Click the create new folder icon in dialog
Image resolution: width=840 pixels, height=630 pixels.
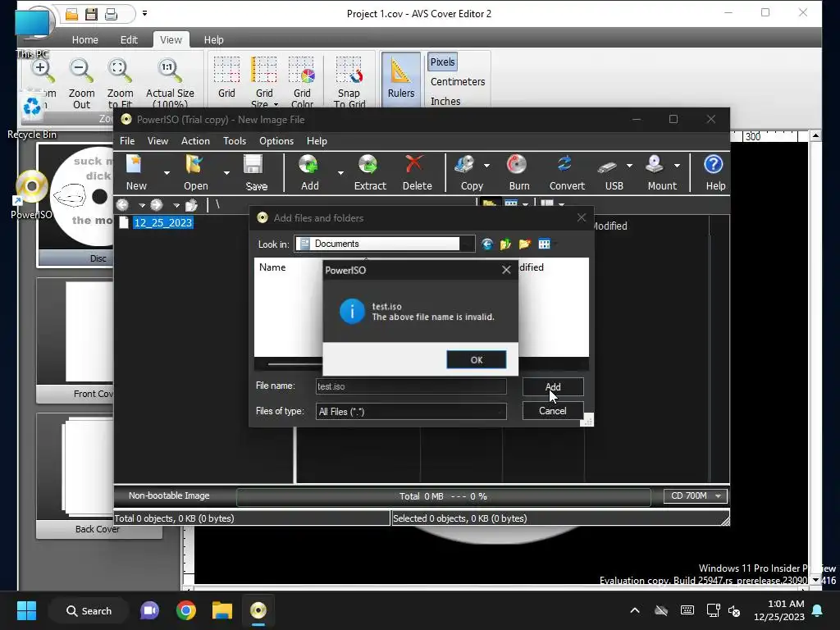point(524,244)
